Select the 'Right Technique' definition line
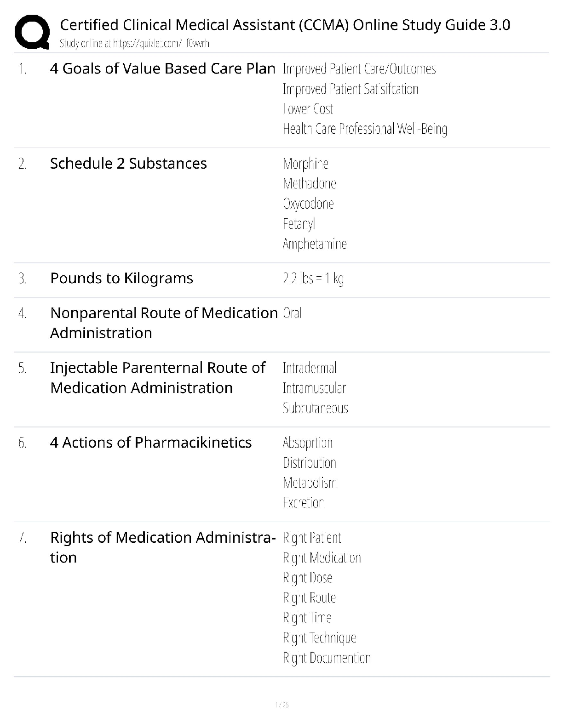The image size is (563, 728). coord(320,638)
